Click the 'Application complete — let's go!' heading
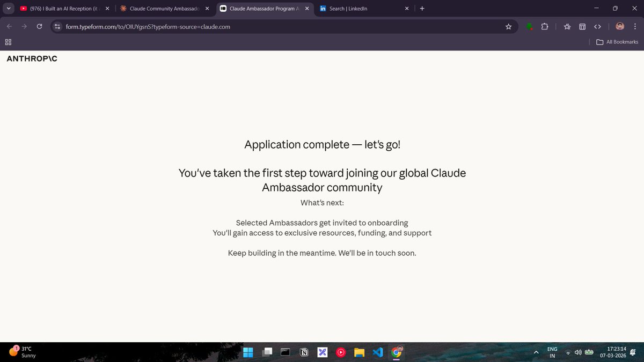The width and height of the screenshot is (644, 362). [322, 145]
